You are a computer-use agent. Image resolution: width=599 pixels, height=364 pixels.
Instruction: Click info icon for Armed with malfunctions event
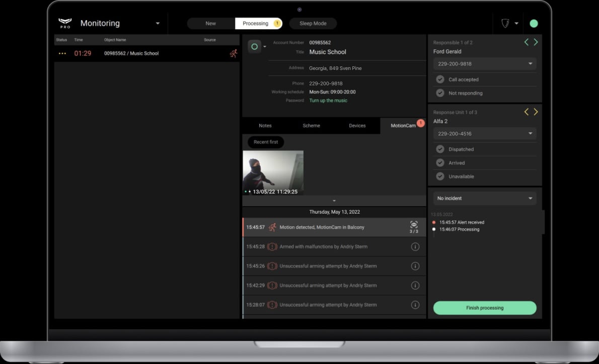tap(415, 247)
